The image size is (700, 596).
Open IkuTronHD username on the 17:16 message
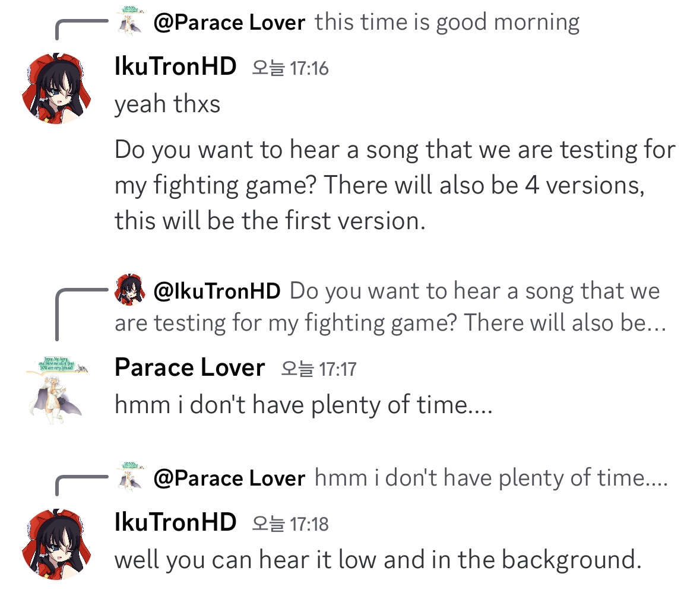tap(176, 66)
